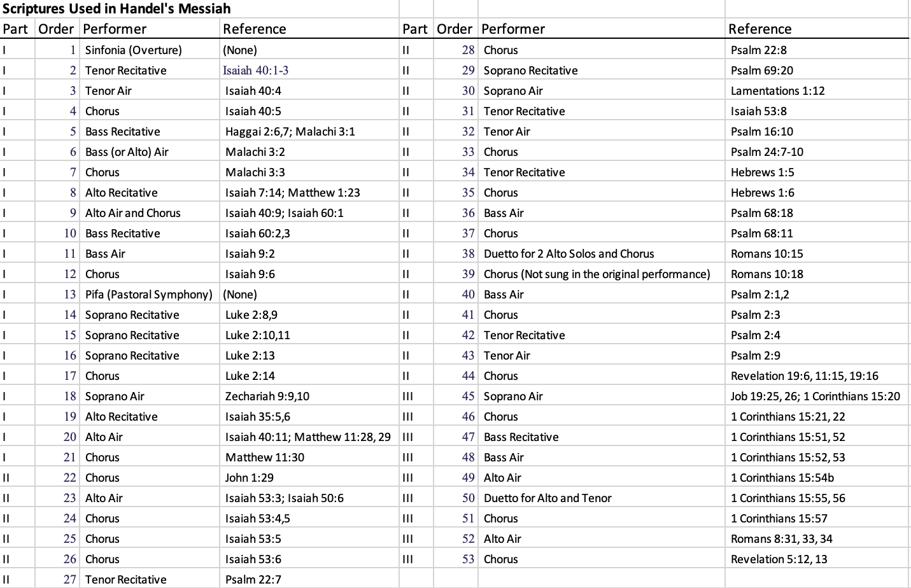The height and width of the screenshot is (588, 911).
Task: Click the 'Pifa (Pastoral Symphony)' cell
Action: (x=148, y=295)
